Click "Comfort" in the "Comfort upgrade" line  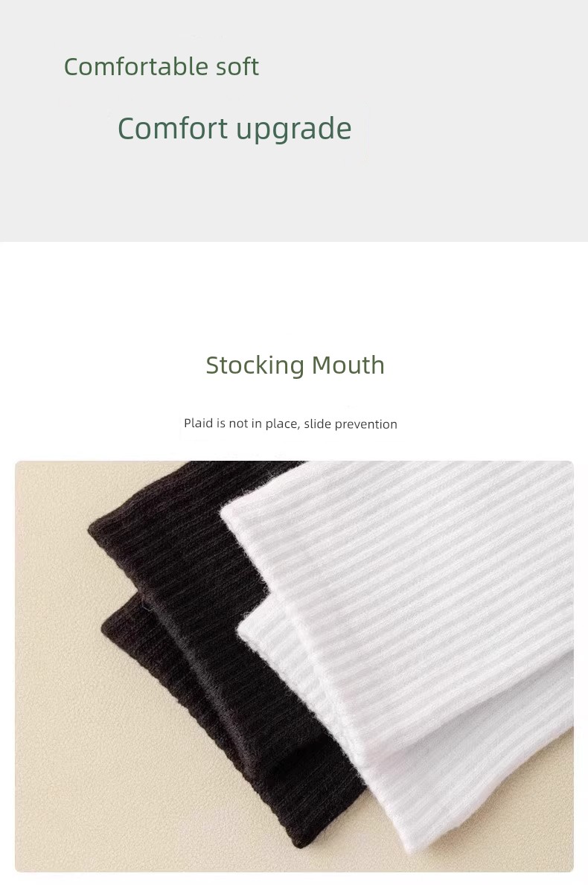coord(173,128)
